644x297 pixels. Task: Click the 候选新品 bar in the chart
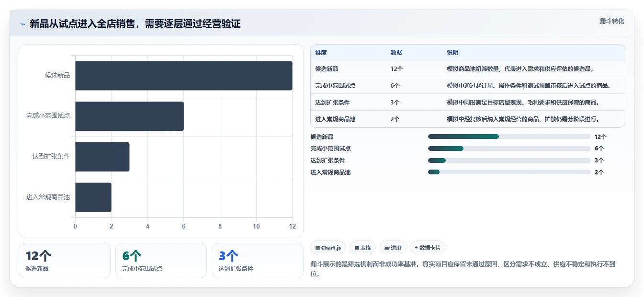pos(184,76)
